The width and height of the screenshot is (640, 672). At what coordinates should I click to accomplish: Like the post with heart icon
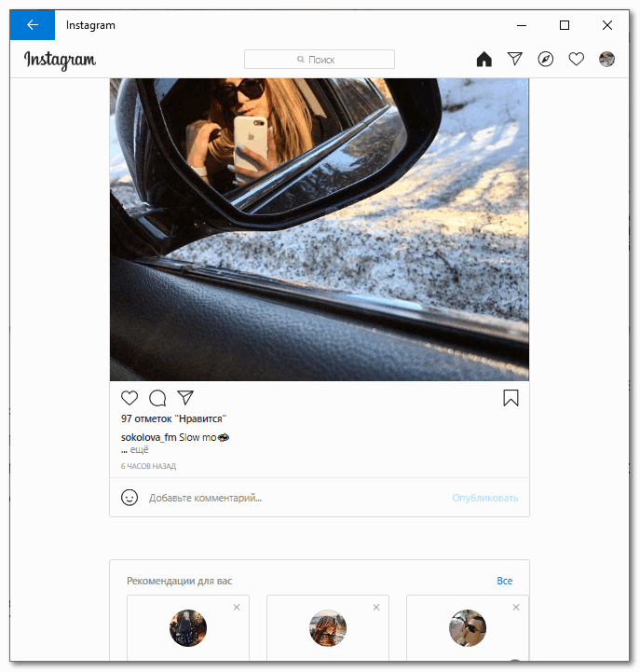point(129,398)
